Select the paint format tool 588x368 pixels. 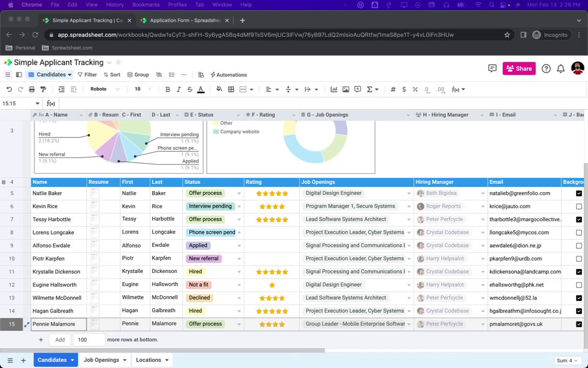point(43,89)
